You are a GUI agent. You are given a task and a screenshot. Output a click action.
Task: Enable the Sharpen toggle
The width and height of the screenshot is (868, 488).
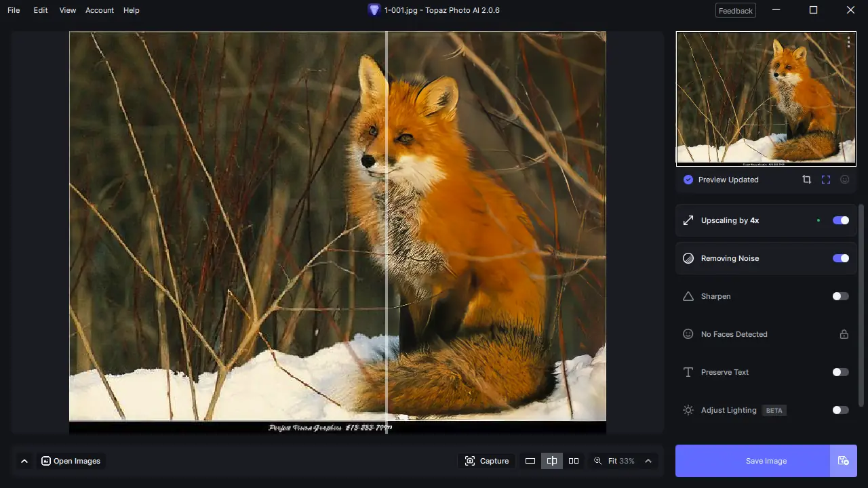click(x=840, y=296)
